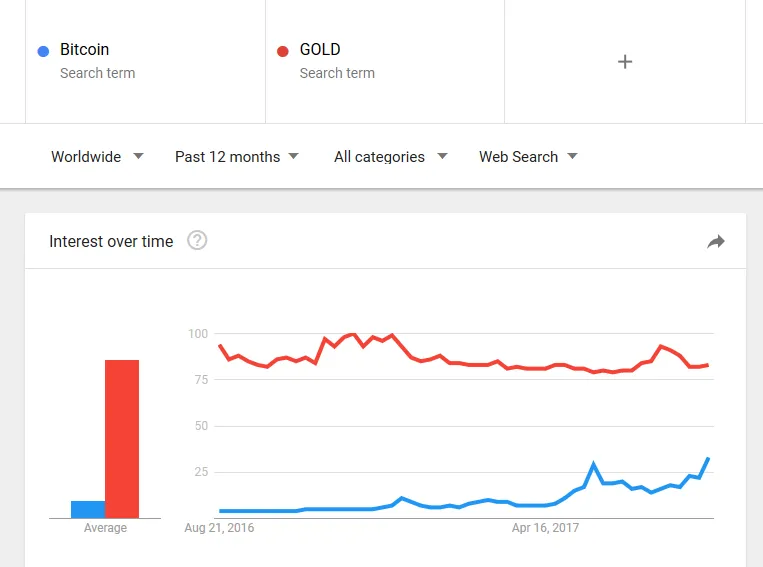Screen dimensions: 763x567
Task: Click the Apr 16, 2017 axis label
Action: click(x=545, y=528)
